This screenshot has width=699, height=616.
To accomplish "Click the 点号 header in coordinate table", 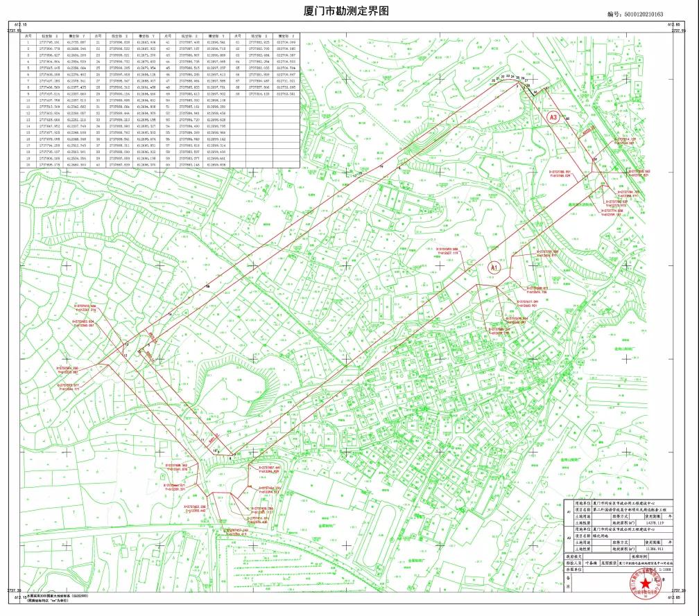I will coord(29,35).
